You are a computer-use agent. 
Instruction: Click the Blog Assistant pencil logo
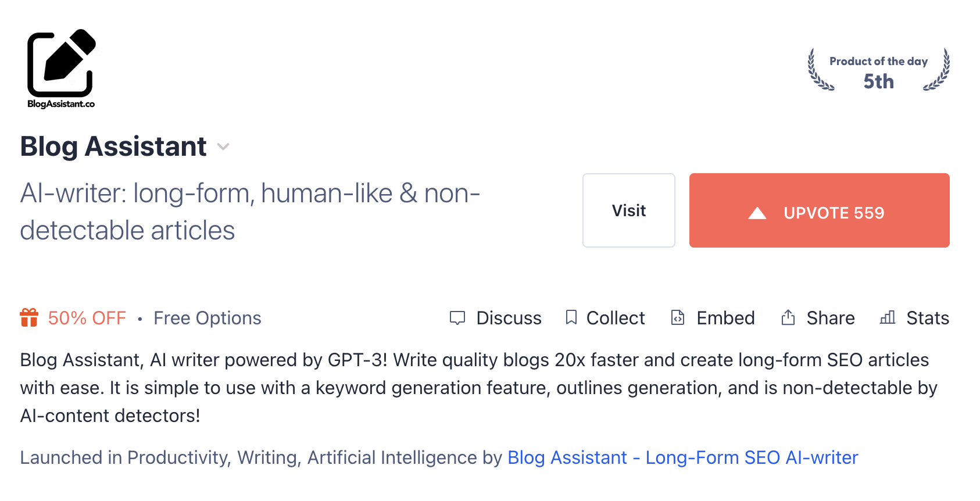tap(61, 68)
